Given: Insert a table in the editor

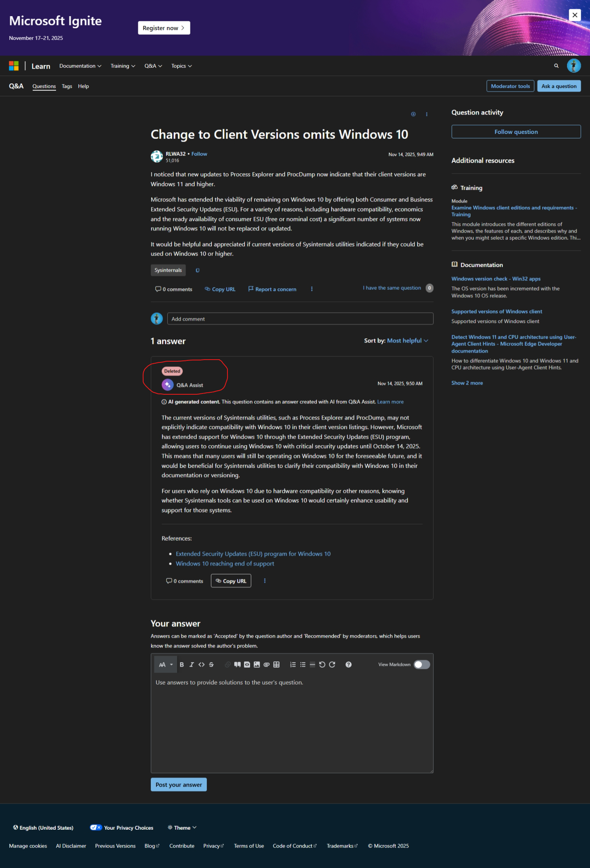Looking at the screenshot, I should pyautogui.click(x=277, y=664).
